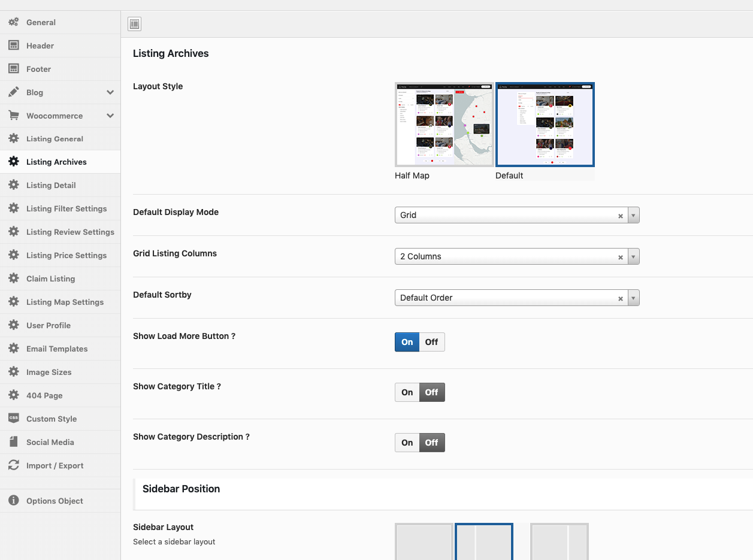Click the refresh icon beside Import / Export
Viewport: 753px width, 560px height.
pos(13,465)
